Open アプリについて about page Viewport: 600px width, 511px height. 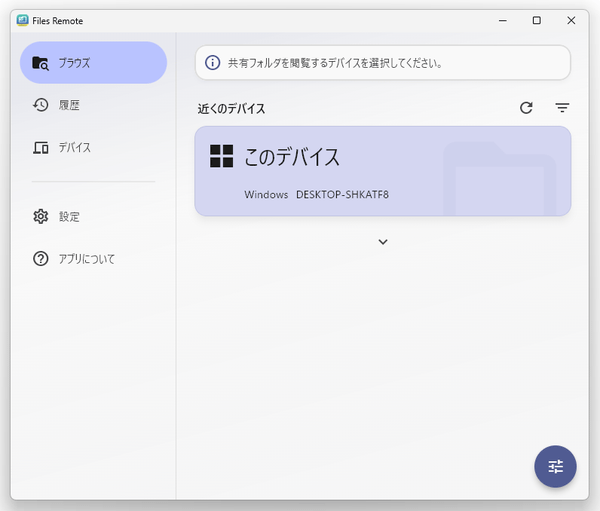click(x=93, y=259)
